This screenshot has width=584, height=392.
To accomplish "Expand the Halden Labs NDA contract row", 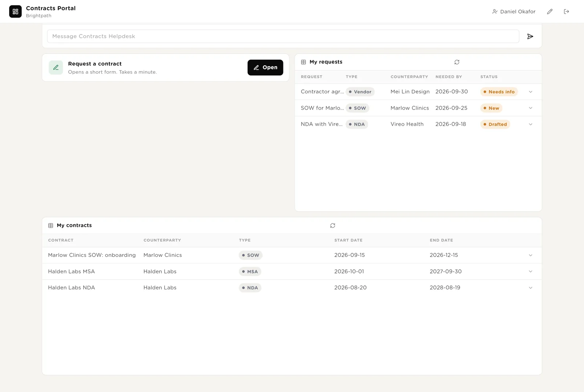I will pos(531,288).
